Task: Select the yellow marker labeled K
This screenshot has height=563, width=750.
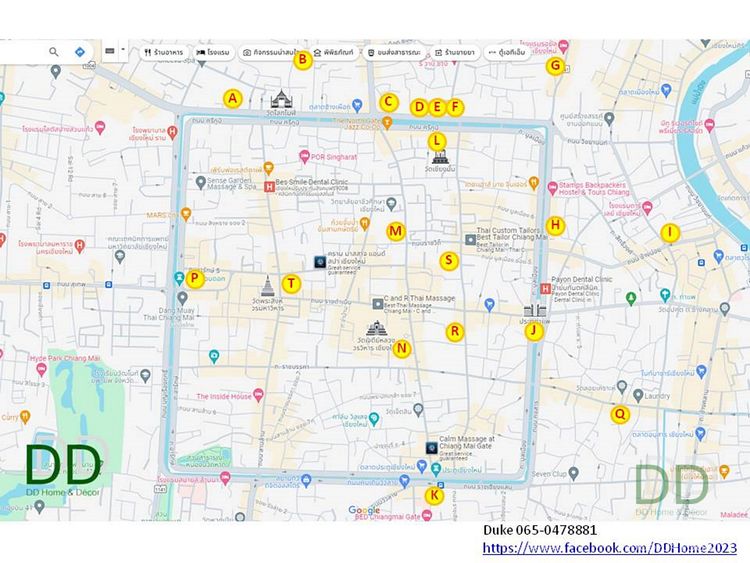Action: pos(434,495)
